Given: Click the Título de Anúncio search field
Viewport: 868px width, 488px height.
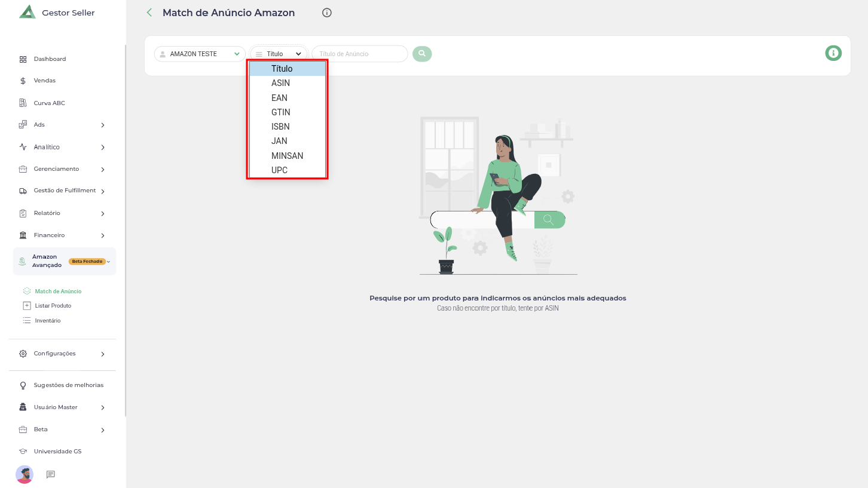Looking at the screenshot, I should tap(359, 54).
